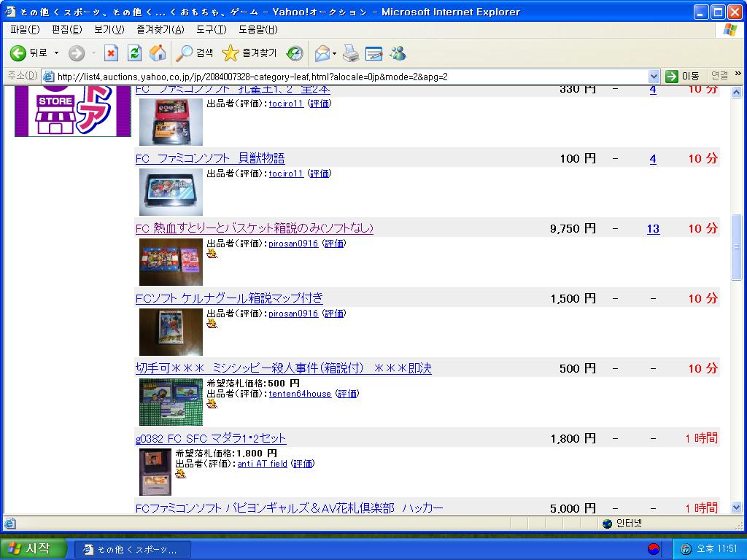This screenshot has width=747, height=560.
Task: Go to the Home page icon
Action: [157, 53]
